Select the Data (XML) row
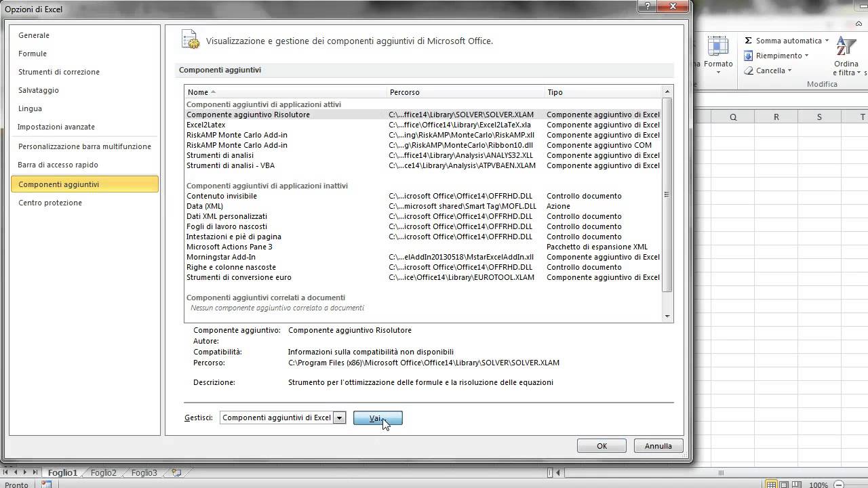This screenshot has width=868, height=488. pos(423,206)
